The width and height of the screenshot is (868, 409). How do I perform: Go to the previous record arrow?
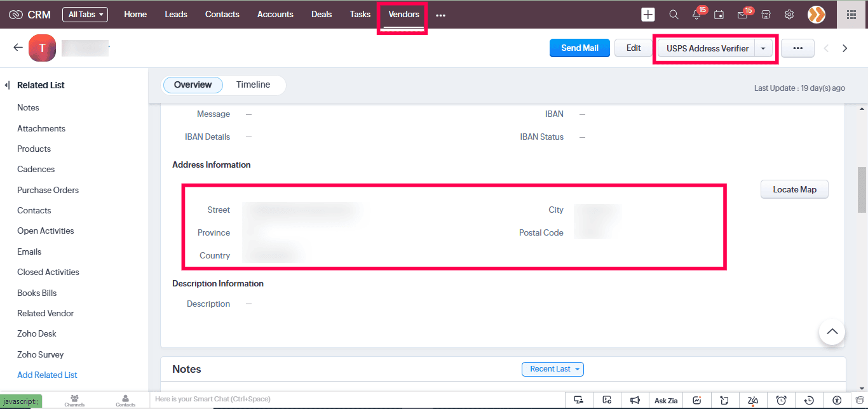point(826,48)
